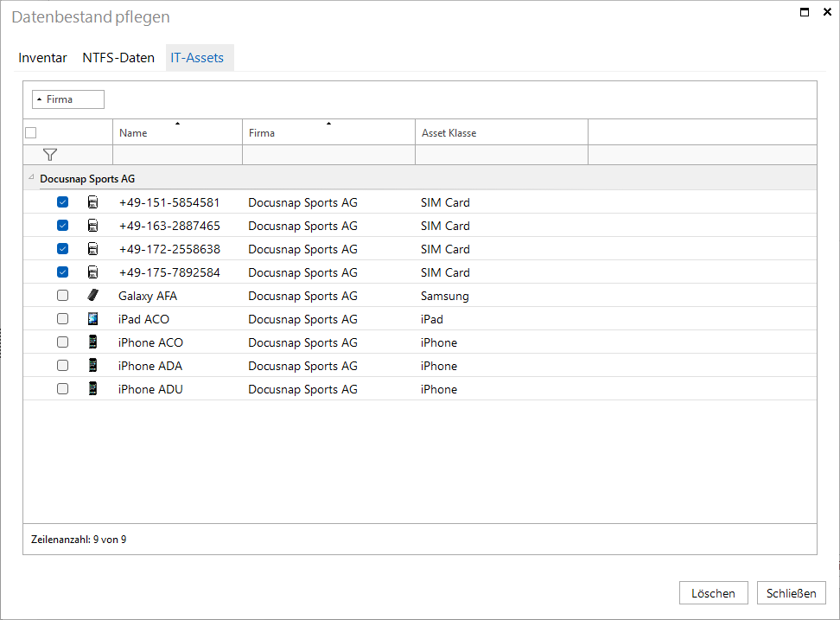
Task: Uncheck the +49-172-2558638 row checkbox
Action: tap(63, 249)
